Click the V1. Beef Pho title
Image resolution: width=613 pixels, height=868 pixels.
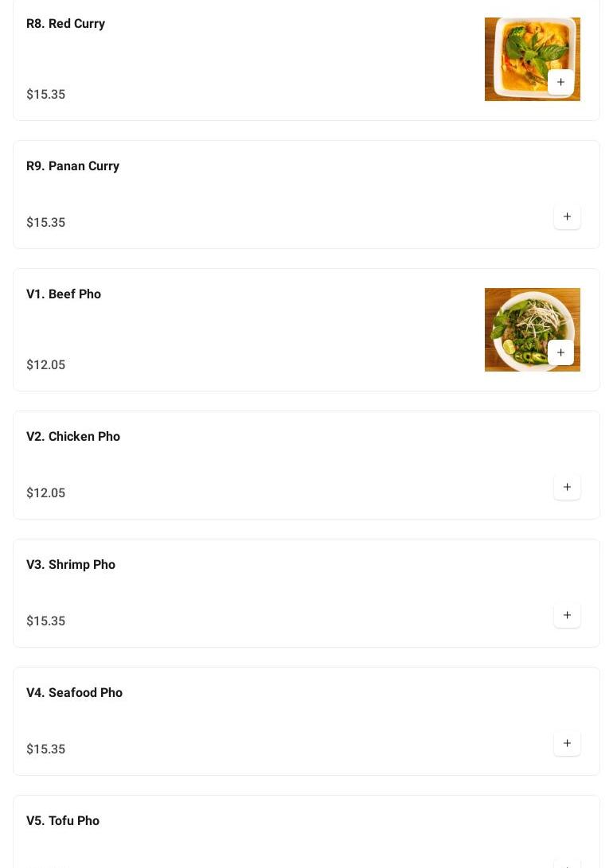pos(64,294)
